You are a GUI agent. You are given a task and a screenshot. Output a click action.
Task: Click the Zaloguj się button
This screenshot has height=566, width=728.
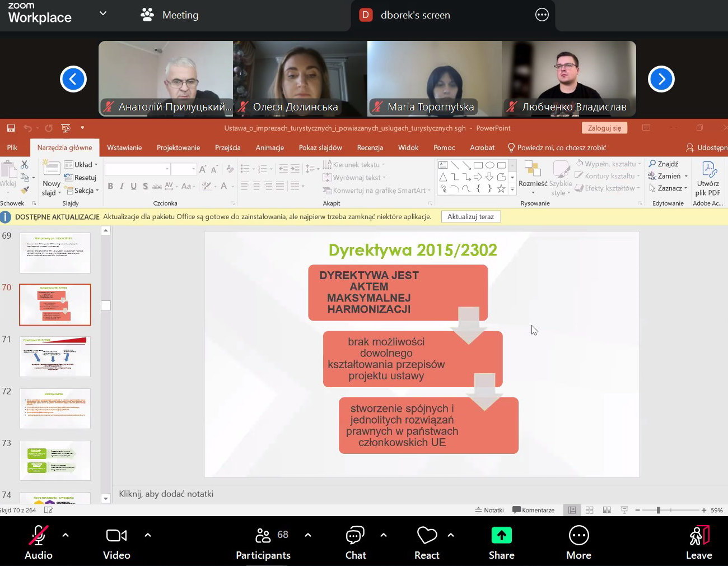click(x=604, y=128)
